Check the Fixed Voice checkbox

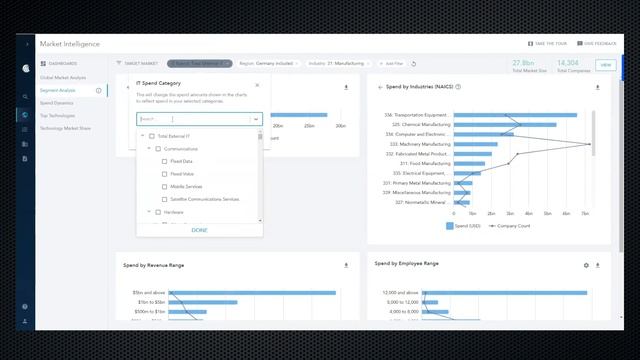(x=164, y=174)
